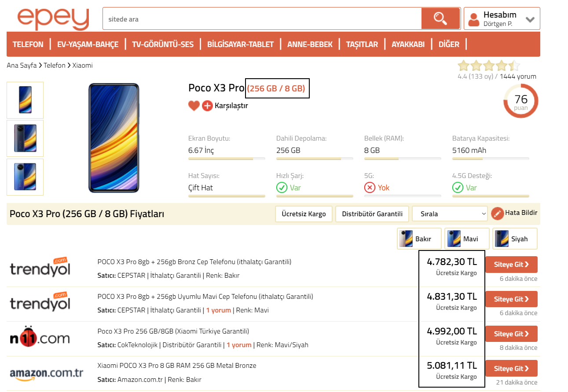Click the trendyol logo in Bronz row

click(x=40, y=267)
